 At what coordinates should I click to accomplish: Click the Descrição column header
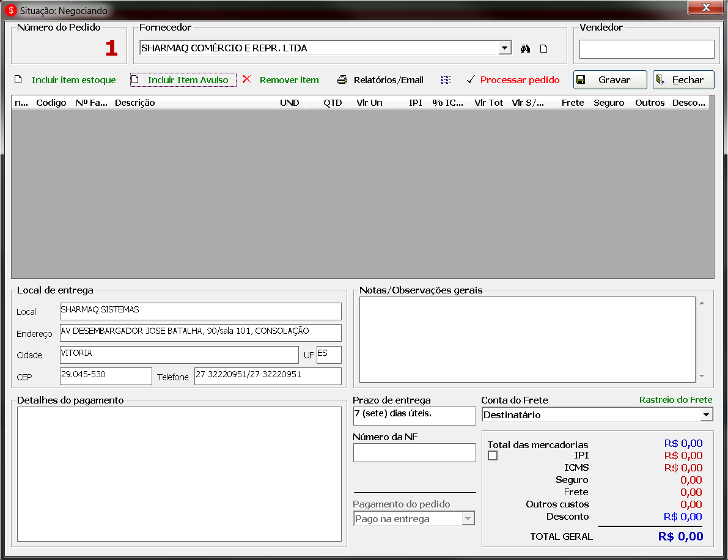click(x=134, y=103)
